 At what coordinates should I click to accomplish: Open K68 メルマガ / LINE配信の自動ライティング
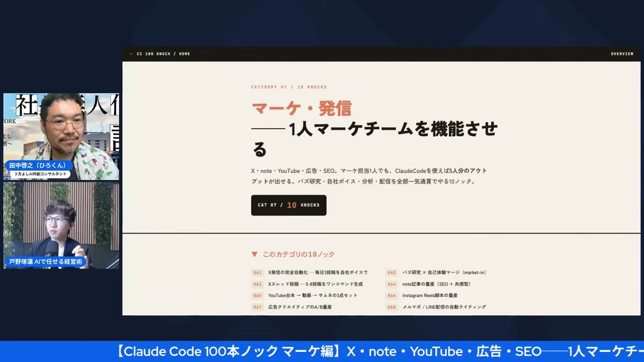436,307
